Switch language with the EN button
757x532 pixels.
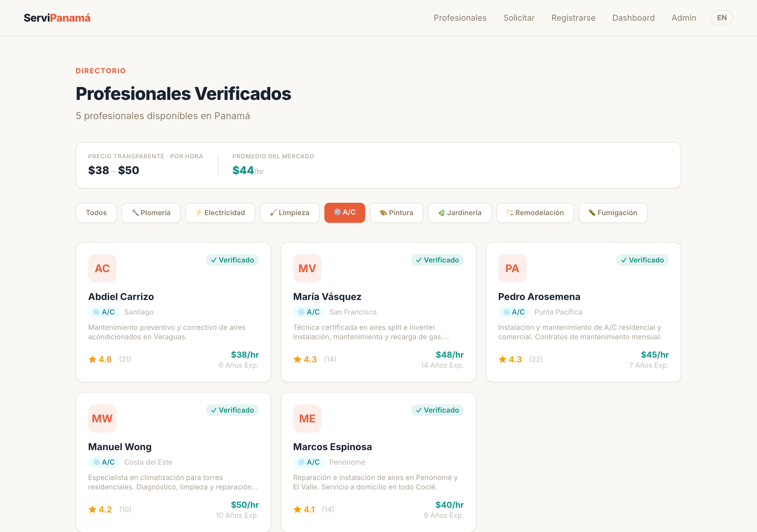(722, 18)
